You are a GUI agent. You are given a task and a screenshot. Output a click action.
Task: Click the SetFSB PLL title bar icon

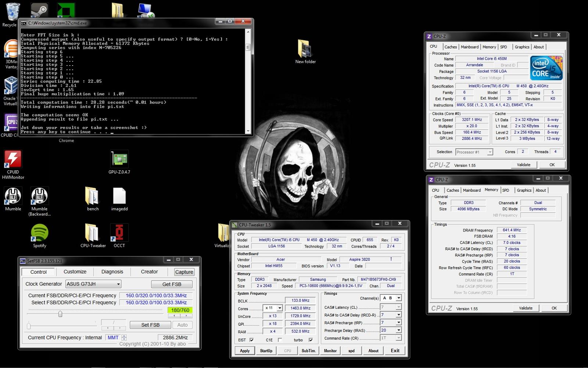pyautogui.click(x=23, y=261)
